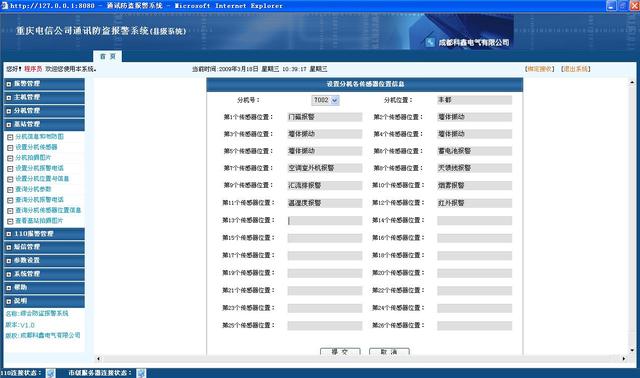Click the 第10个传感器位置 field

[474, 185]
